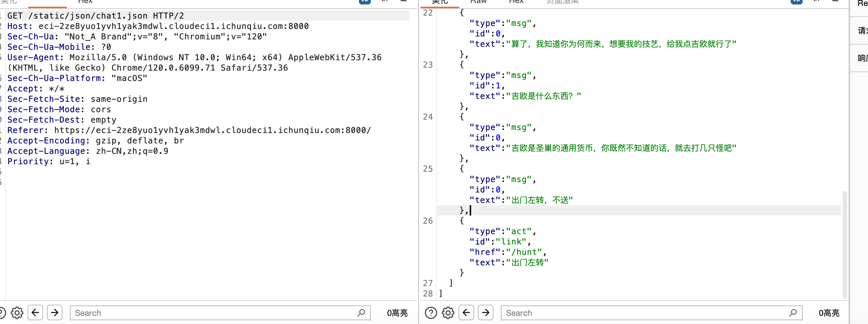Click request panel back arrow
Image resolution: width=868 pixels, height=324 pixels.
point(35,313)
